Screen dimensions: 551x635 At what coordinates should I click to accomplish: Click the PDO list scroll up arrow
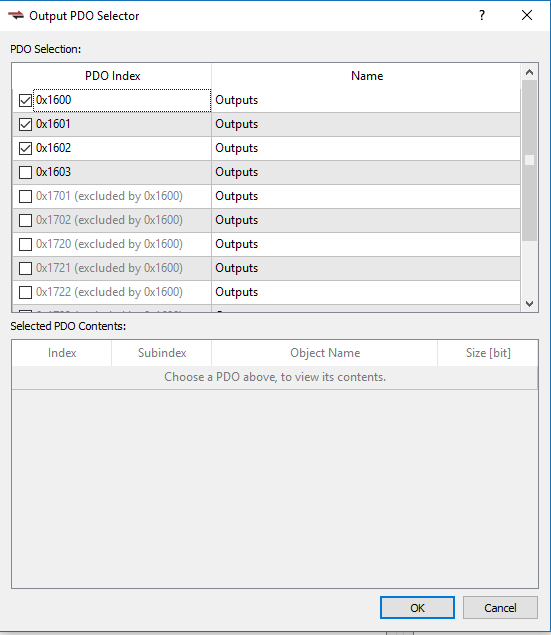[529, 72]
